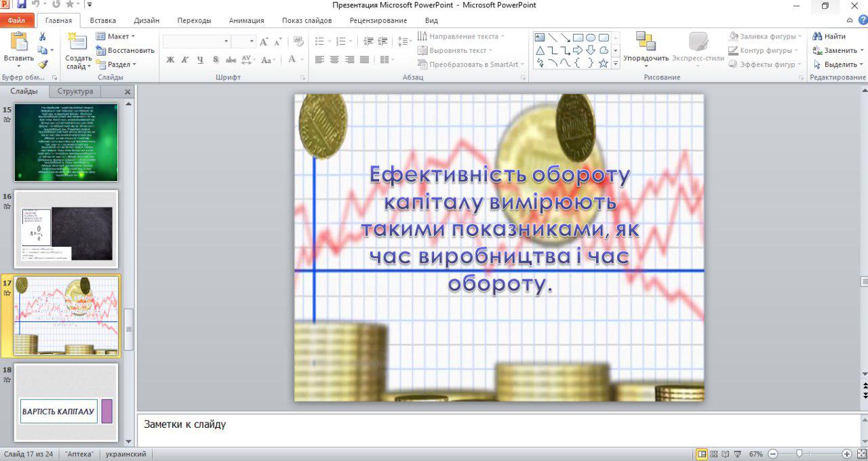Click the increase font size icon
Viewport: 868px width, 461px height.
pyautogui.click(x=264, y=41)
